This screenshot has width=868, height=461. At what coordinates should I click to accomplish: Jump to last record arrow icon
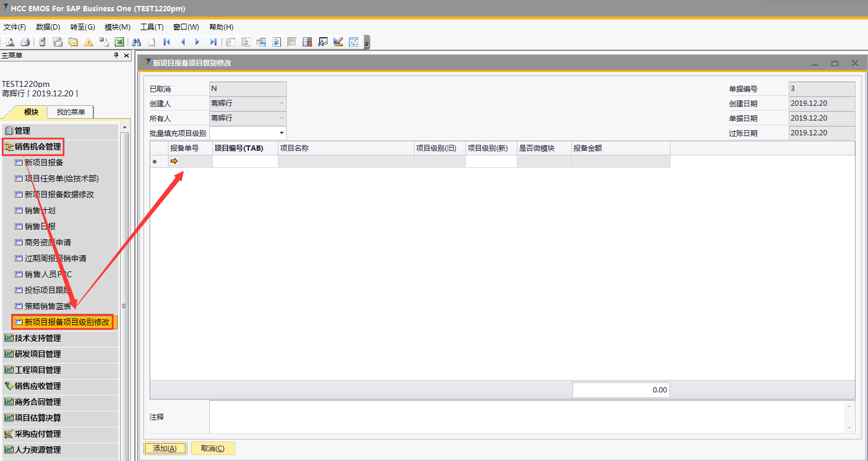pos(213,42)
